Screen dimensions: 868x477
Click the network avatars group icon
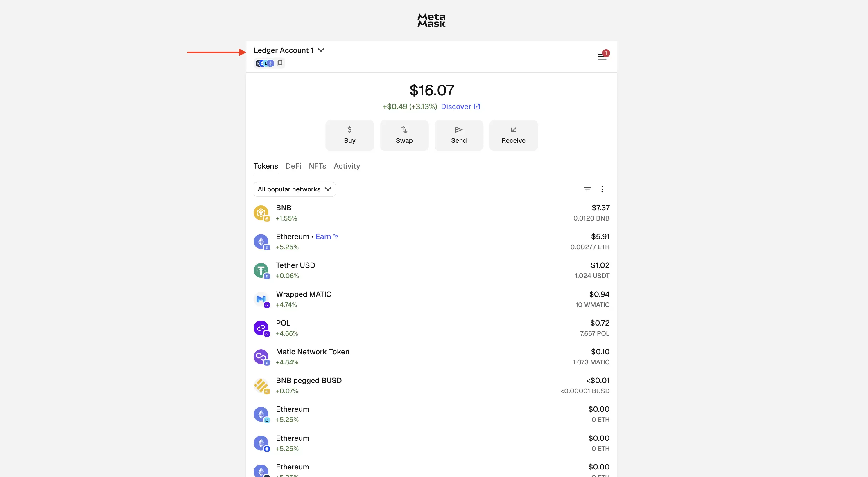pyautogui.click(x=265, y=63)
